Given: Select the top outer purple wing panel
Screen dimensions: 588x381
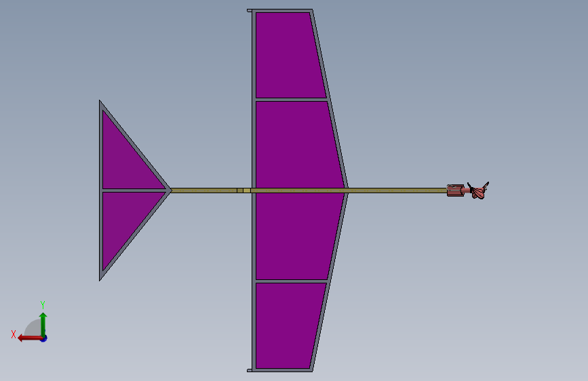Looking at the screenshot, I should coord(288,55).
